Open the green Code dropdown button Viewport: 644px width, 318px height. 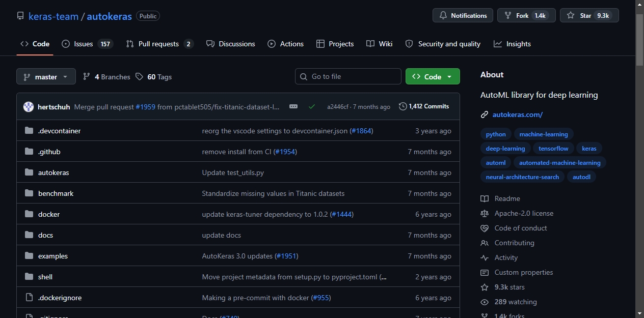click(x=433, y=76)
